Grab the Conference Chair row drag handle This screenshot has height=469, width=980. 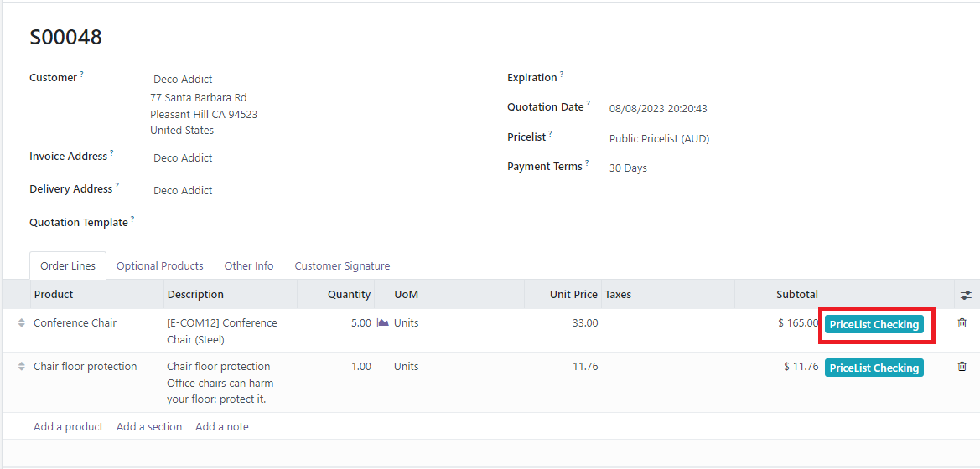point(21,323)
